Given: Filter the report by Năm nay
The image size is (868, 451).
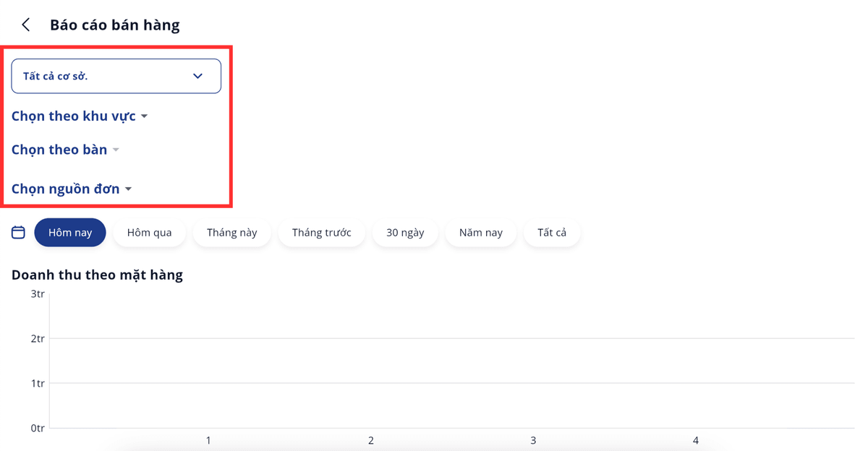Looking at the screenshot, I should 480,233.
